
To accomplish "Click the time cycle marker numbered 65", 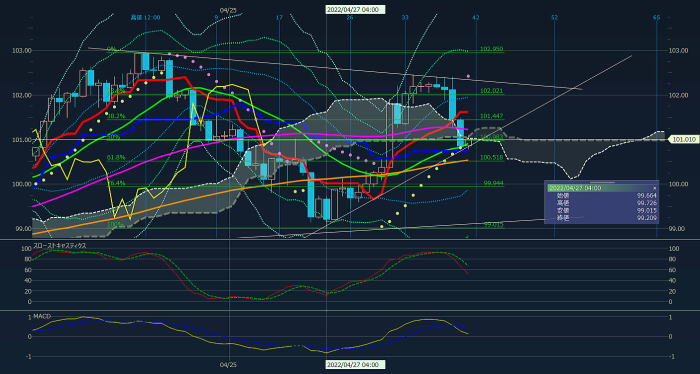I will pos(657,17).
